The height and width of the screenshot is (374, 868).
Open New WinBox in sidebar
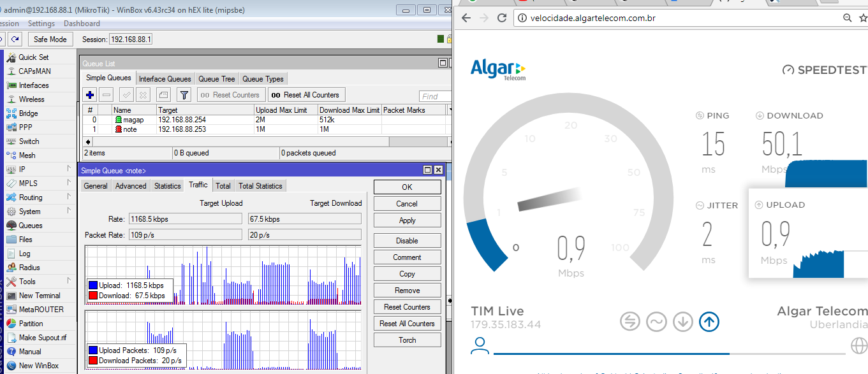[x=38, y=366]
